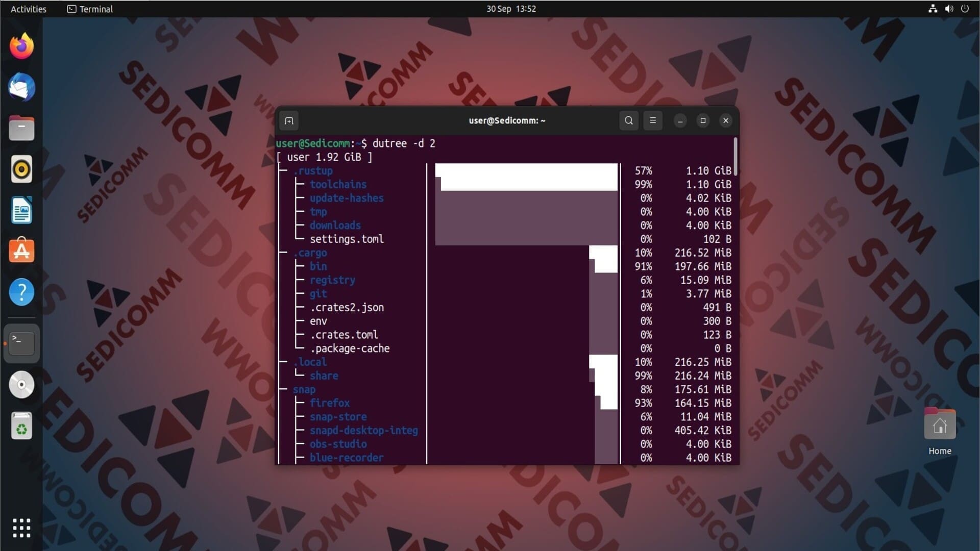Show Applications grid in the dock
Viewport: 980px width, 551px height.
[21, 528]
